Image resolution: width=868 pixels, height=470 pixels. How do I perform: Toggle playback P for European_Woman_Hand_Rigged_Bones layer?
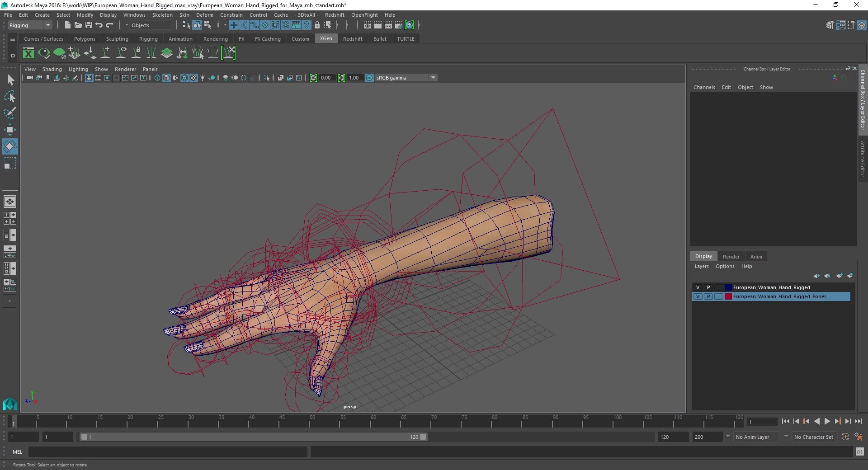pyautogui.click(x=708, y=296)
